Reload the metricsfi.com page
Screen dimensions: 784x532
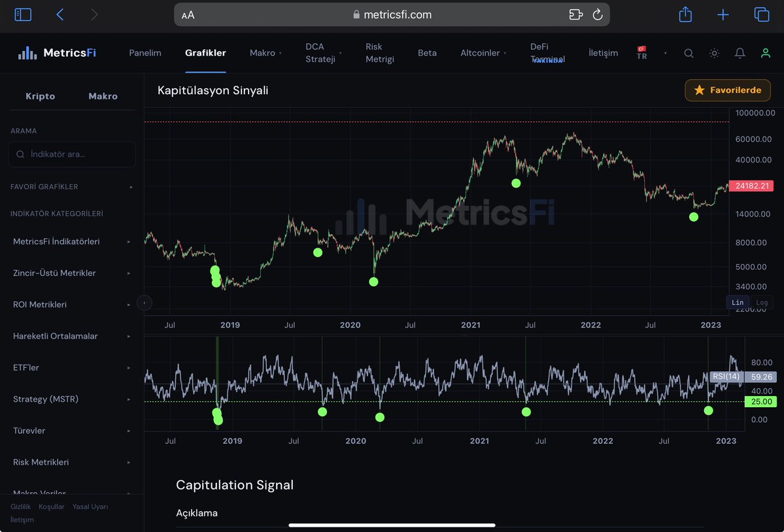[598, 14]
